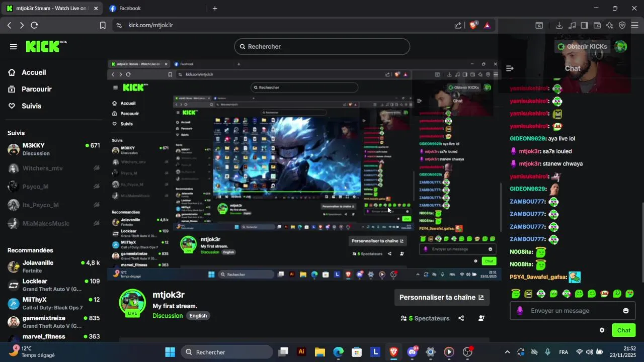Viewport: 644px width, 362px height.
Task: Open recommended channel Jolavanille
Action: click(53, 266)
